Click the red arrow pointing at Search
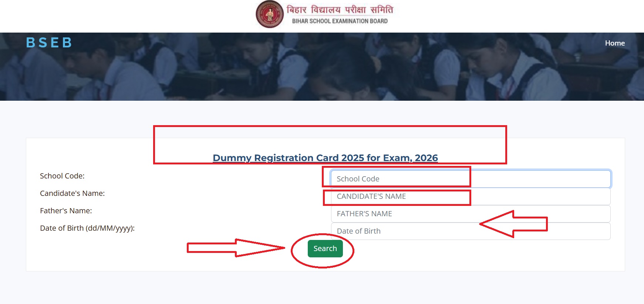Screen dimensions: 644x304 [x=236, y=248]
